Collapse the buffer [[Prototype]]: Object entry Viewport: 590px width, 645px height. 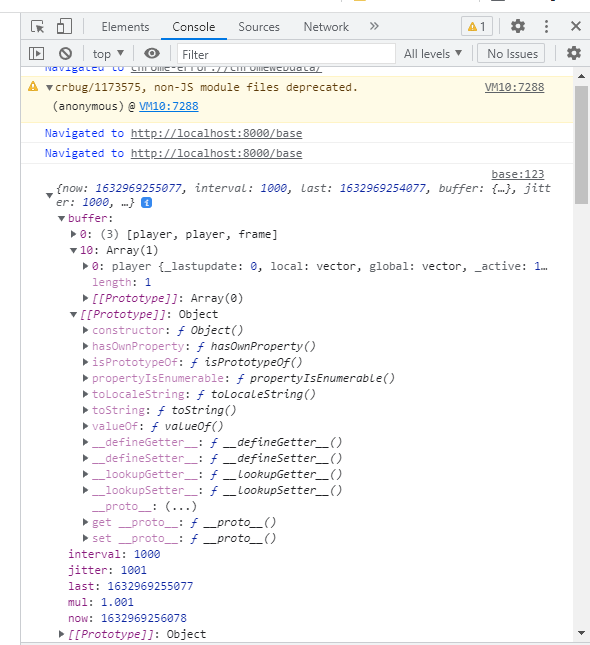point(73,315)
